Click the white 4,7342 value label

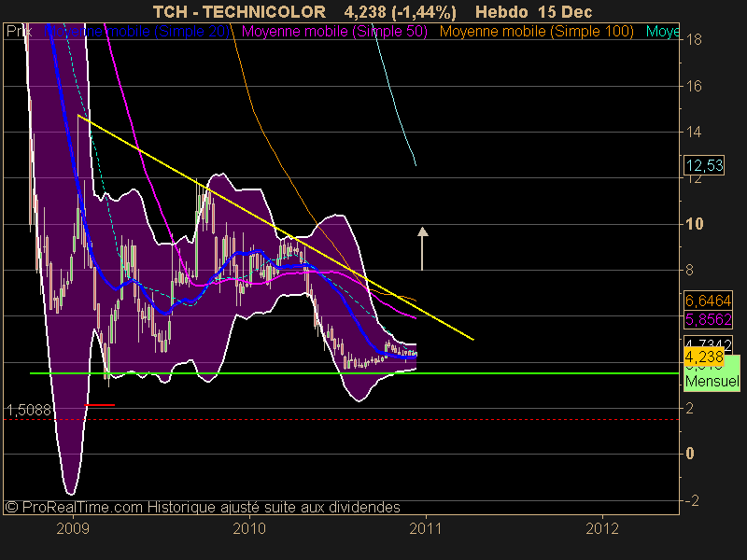pos(708,342)
